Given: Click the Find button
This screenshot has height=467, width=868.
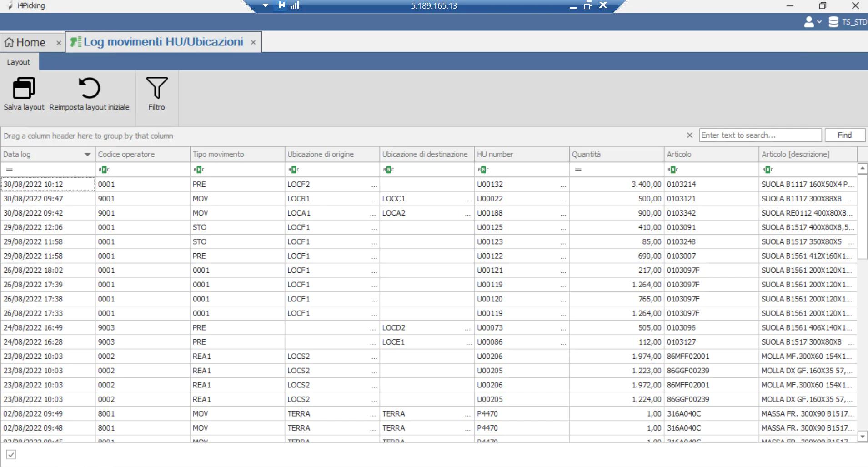Looking at the screenshot, I should click(844, 135).
